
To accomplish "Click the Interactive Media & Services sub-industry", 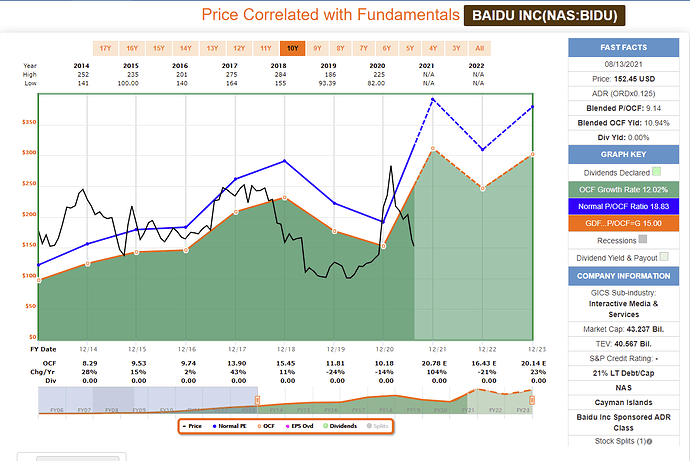I will click(624, 309).
